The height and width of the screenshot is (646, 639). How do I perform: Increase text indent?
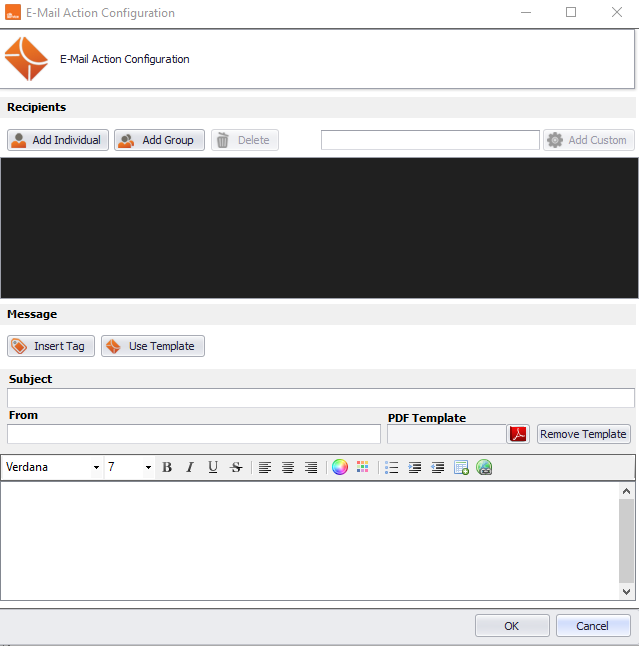tap(414, 467)
